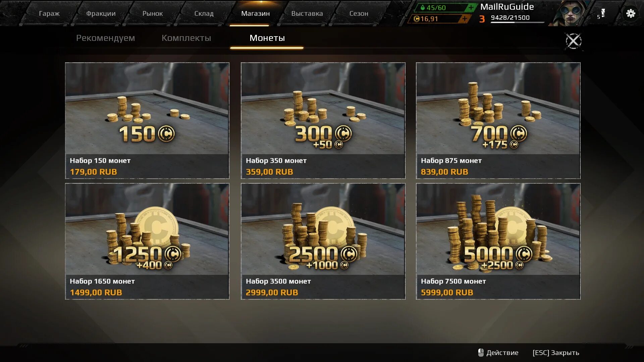Viewport: 644px width, 362px height.
Task: Add fuel with the green plus icon
Action: pos(471,7)
